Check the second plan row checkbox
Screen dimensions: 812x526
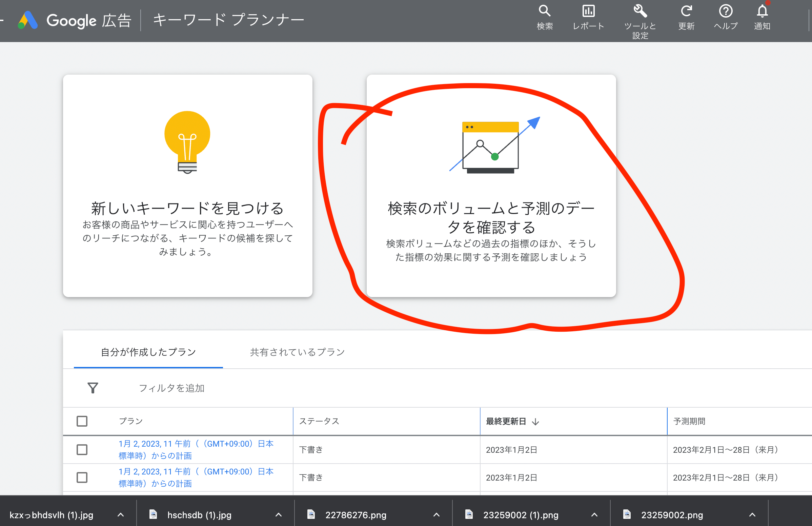click(82, 477)
